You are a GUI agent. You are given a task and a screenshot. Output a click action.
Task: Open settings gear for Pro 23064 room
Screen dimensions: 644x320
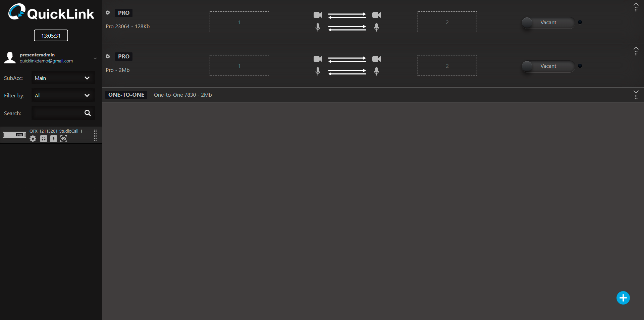tap(108, 13)
